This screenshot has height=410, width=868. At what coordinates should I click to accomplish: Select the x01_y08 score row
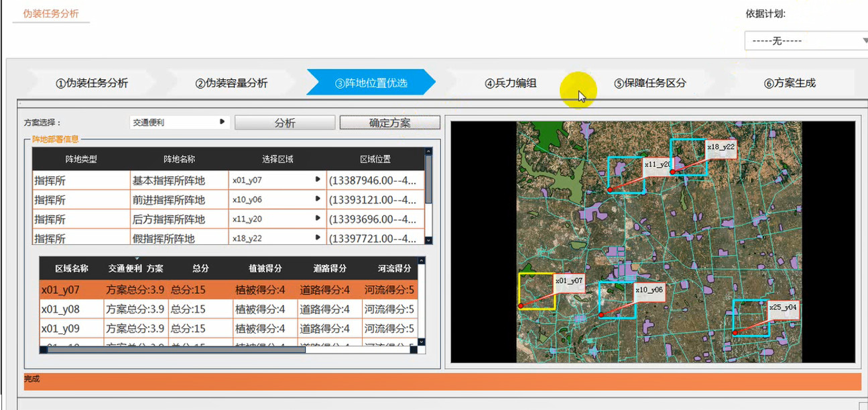[229, 309]
